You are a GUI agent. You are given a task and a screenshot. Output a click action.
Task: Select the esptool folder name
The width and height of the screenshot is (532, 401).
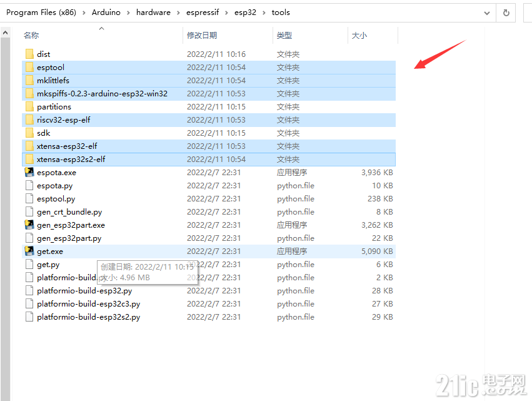click(51, 68)
